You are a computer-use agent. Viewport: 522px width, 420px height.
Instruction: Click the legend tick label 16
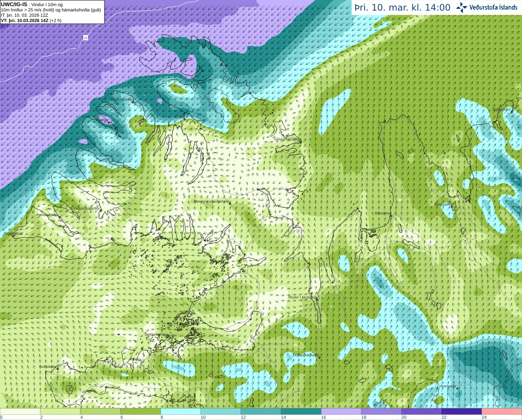click(323, 417)
